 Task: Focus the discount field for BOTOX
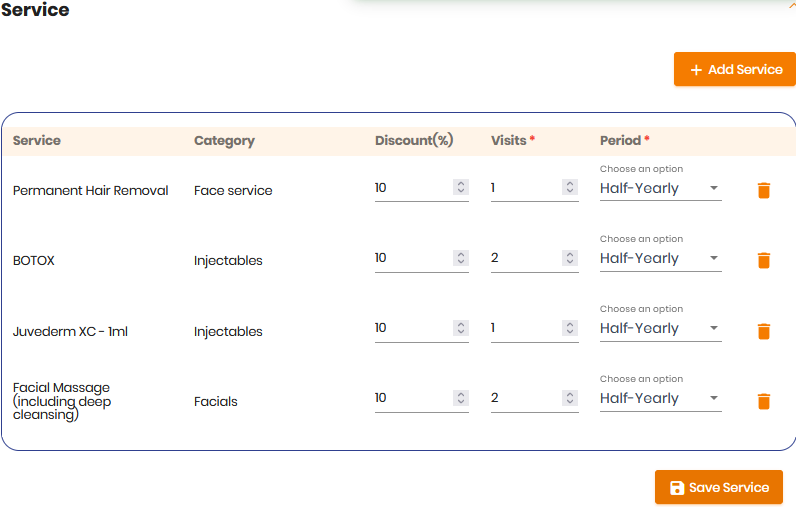tap(421, 258)
